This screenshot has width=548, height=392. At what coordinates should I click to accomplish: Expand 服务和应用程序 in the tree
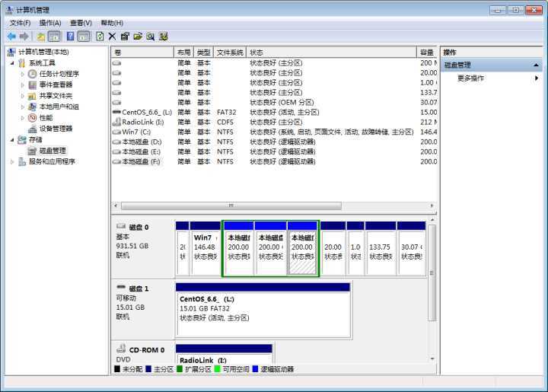click(x=11, y=161)
